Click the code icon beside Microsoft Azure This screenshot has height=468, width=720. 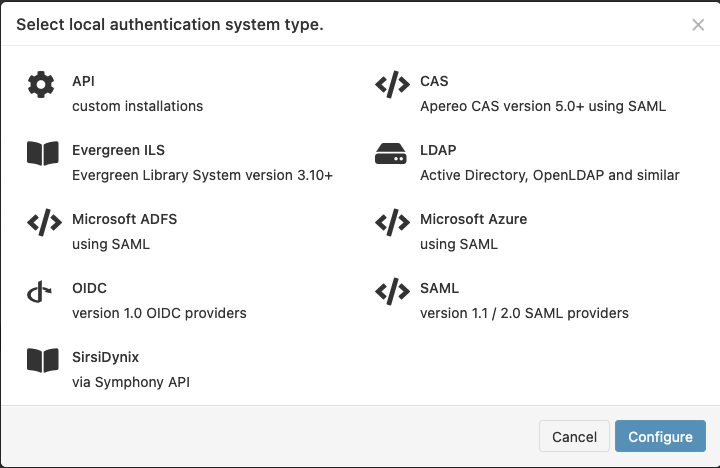391,222
